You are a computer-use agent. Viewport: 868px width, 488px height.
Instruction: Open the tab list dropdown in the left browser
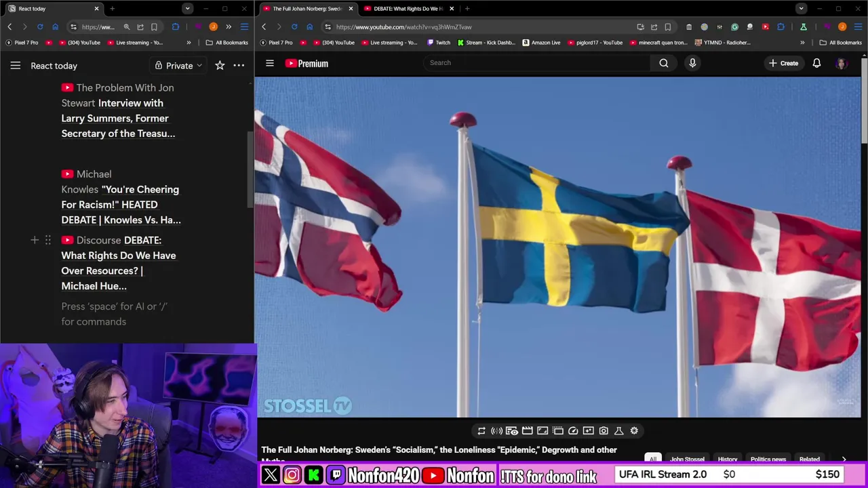coord(187,9)
